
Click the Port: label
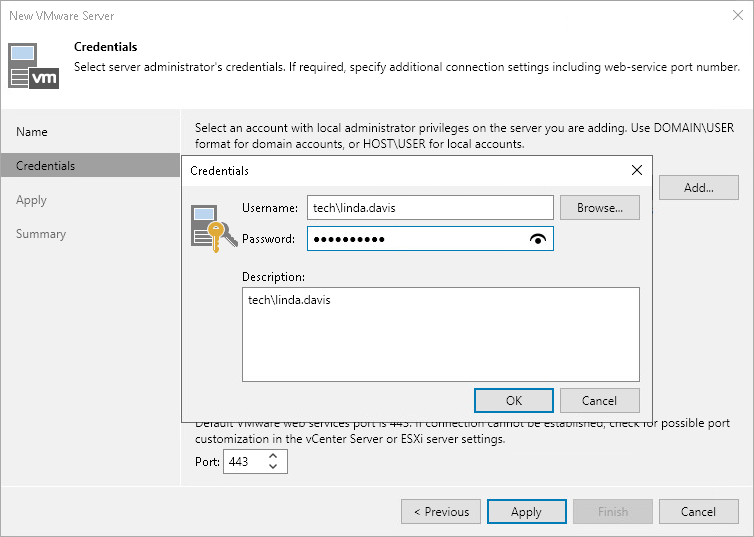click(x=207, y=462)
